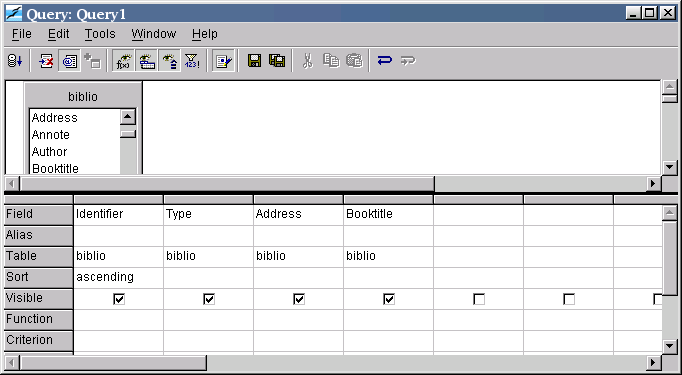This screenshot has height=375, width=682.
Task: Toggle Design View on/off icon
Action: pos(70,60)
